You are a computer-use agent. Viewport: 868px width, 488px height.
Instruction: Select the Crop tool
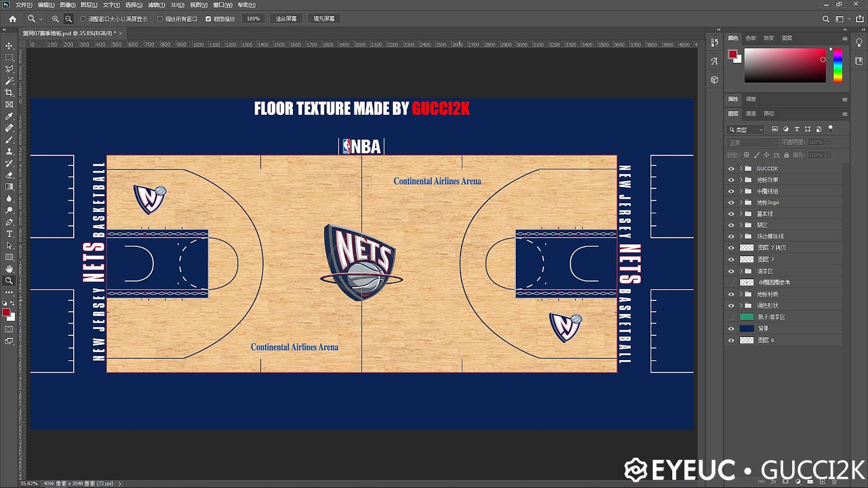9,92
